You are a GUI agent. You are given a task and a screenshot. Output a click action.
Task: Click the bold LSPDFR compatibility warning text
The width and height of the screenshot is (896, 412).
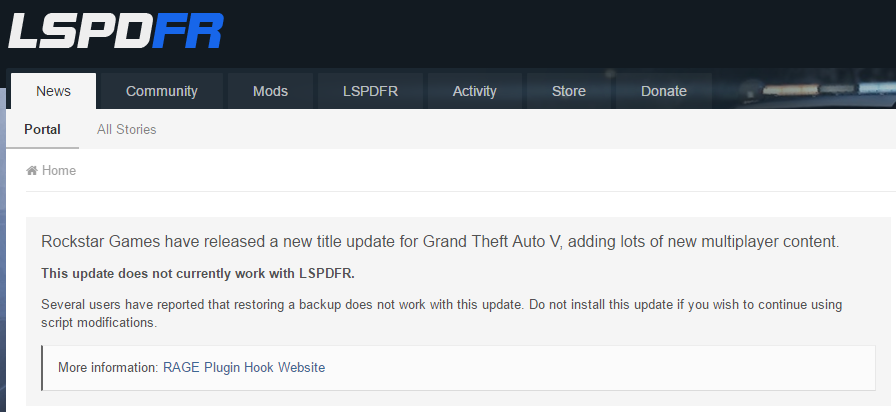pos(198,274)
